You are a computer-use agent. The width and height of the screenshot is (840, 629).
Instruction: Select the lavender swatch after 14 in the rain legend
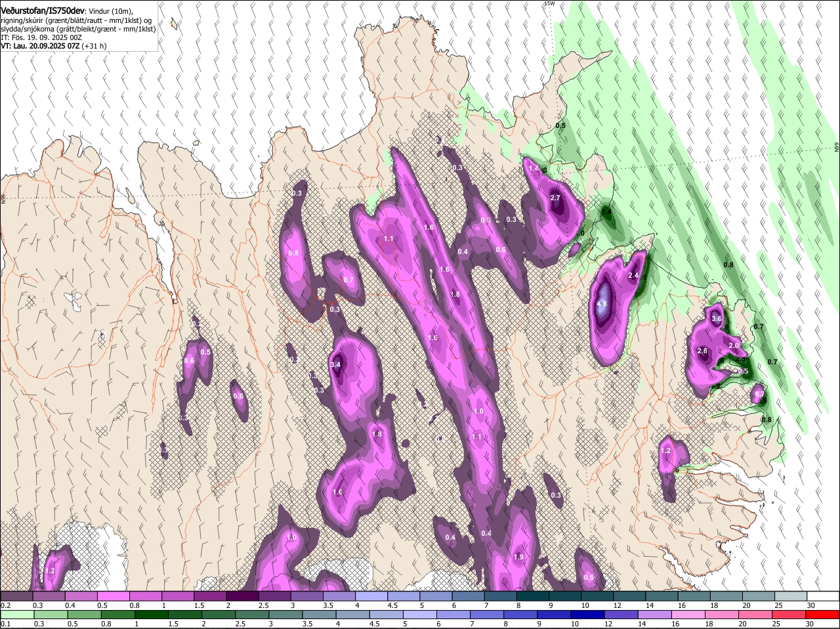656,615
